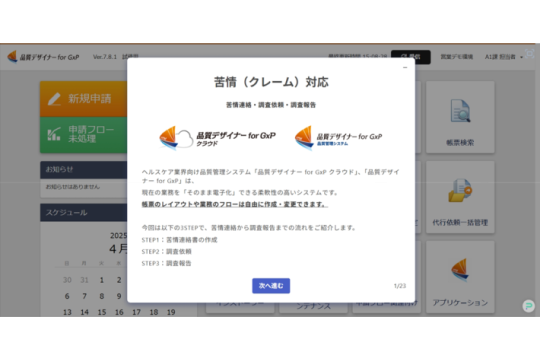Click the 品質管理システム logo in dialog
Screen dimensions: 540x360
click(x=338, y=138)
